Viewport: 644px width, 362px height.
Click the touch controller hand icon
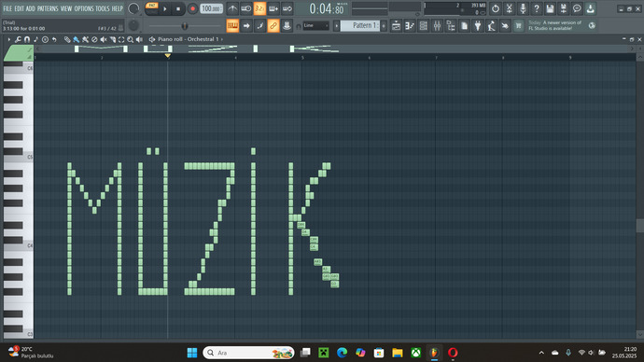click(505, 26)
